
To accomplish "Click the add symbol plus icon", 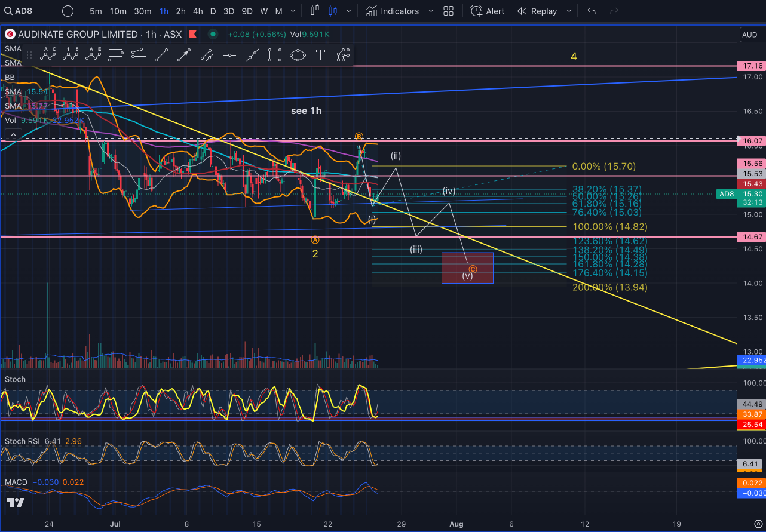I will pyautogui.click(x=68, y=11).
